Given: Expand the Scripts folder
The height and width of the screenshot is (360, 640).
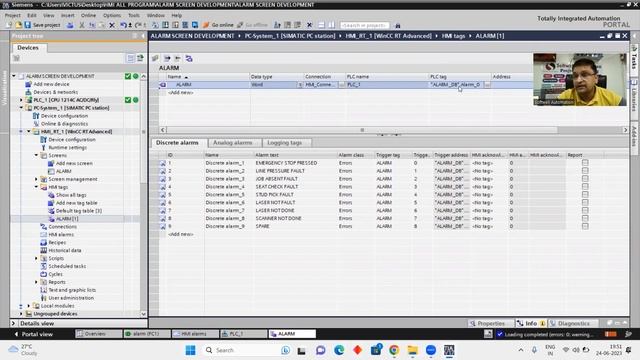Looking at the screenshot, I should point(36,258).
